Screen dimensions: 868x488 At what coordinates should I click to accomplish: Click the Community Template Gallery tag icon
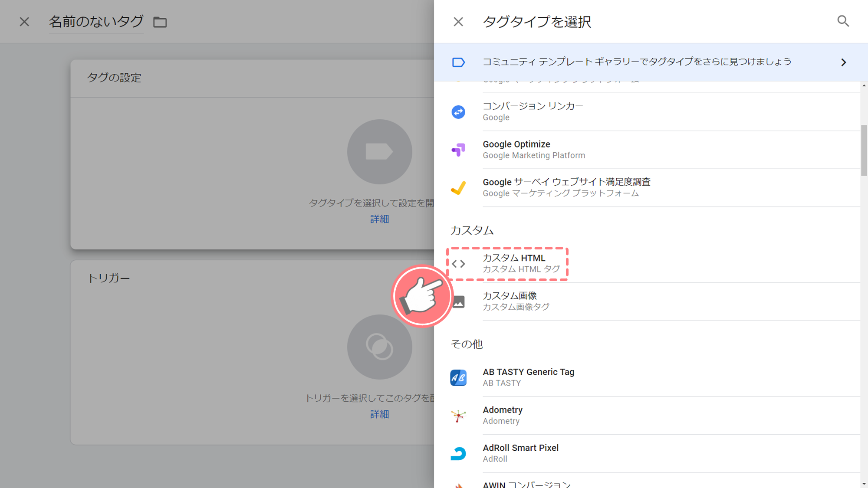click(x=458, y=62)
